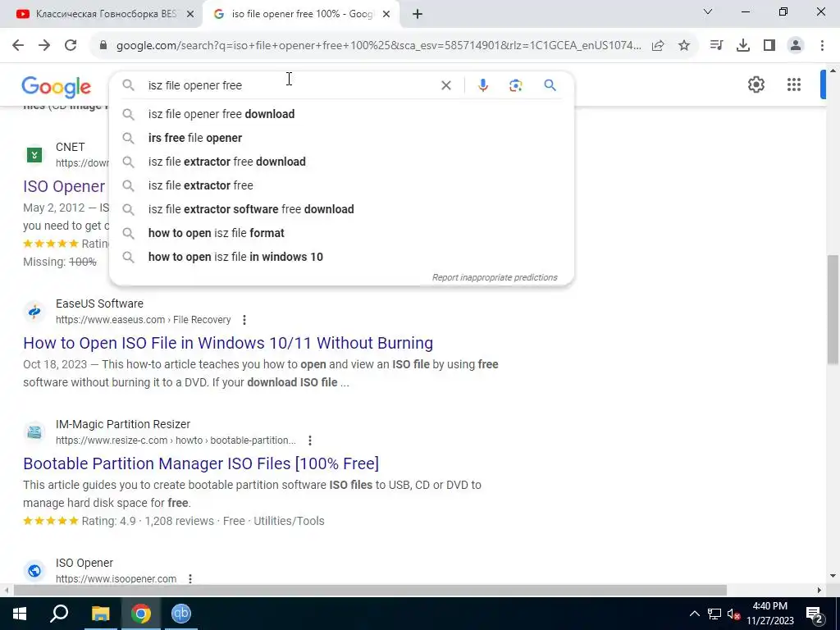840x630 pixels.
Task: Open the Windows Start menu
Action: 20,614
